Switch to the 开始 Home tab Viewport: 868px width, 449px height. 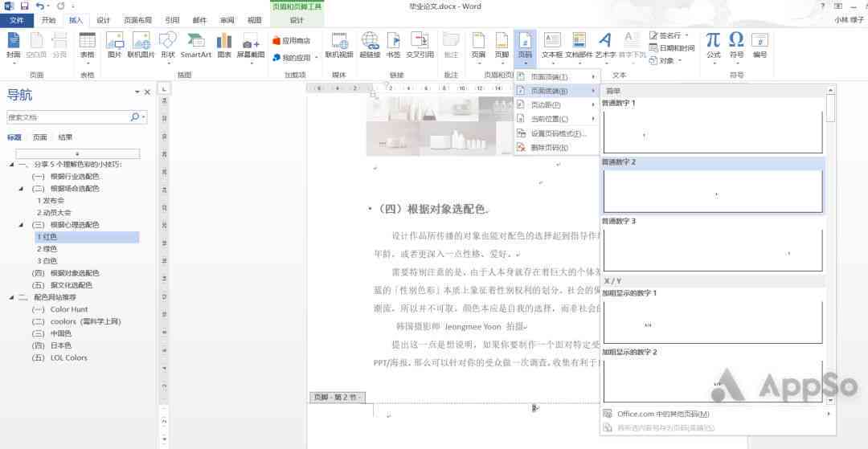point(49,20)
